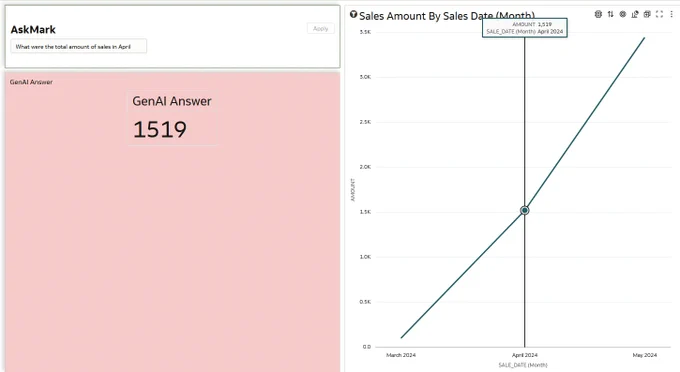Click the 3.5K y-axis tick label
Viewport: 680px width, 372px height.
365,32
